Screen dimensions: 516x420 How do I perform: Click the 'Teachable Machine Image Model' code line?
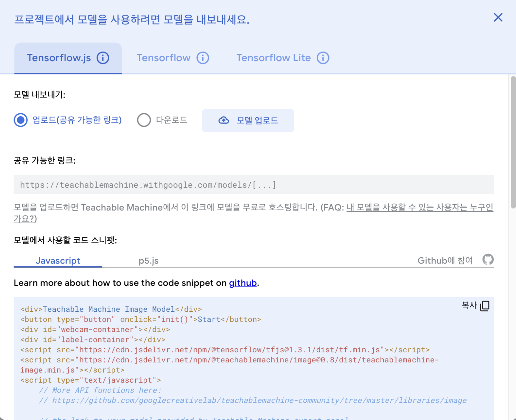(111, 309)
